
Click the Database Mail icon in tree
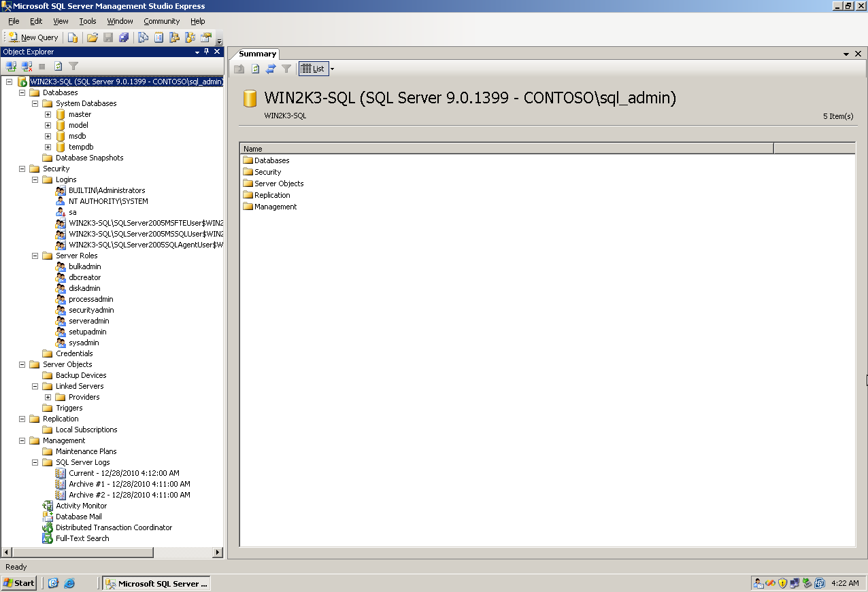(48, 517)
